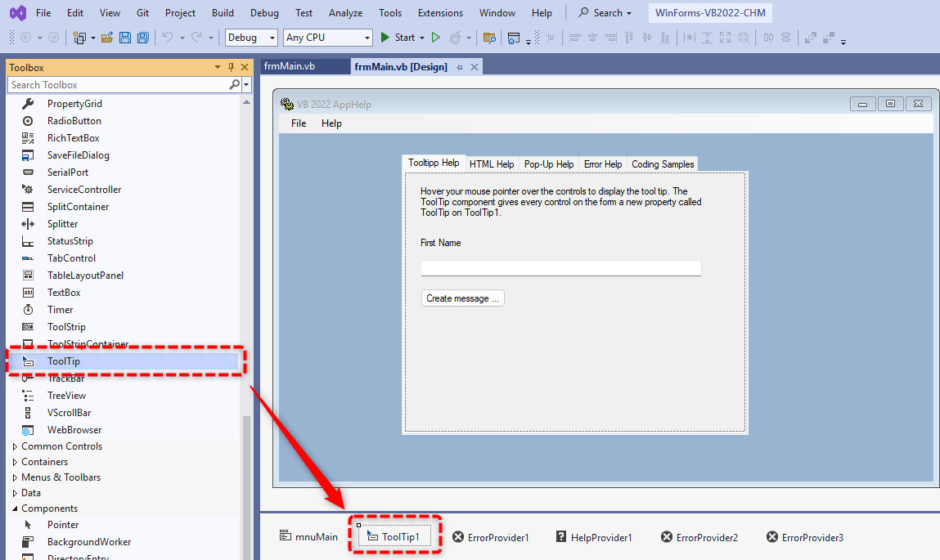Click the Create message button

click(x=462, y=298)
